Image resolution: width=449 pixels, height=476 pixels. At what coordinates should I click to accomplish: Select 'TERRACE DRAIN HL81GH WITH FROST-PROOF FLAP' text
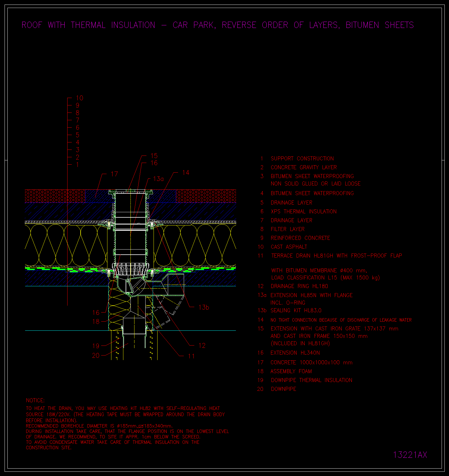coord(337,256)
